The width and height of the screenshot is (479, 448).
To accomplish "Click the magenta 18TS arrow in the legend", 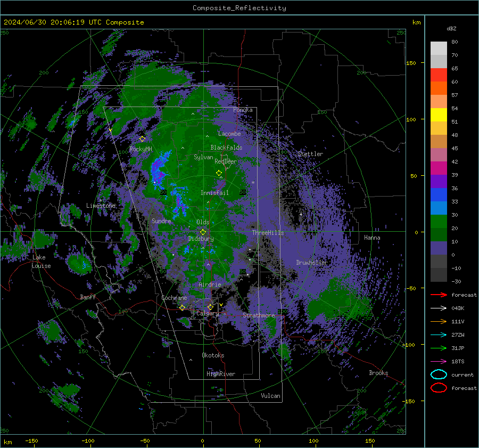I will 439,362.
